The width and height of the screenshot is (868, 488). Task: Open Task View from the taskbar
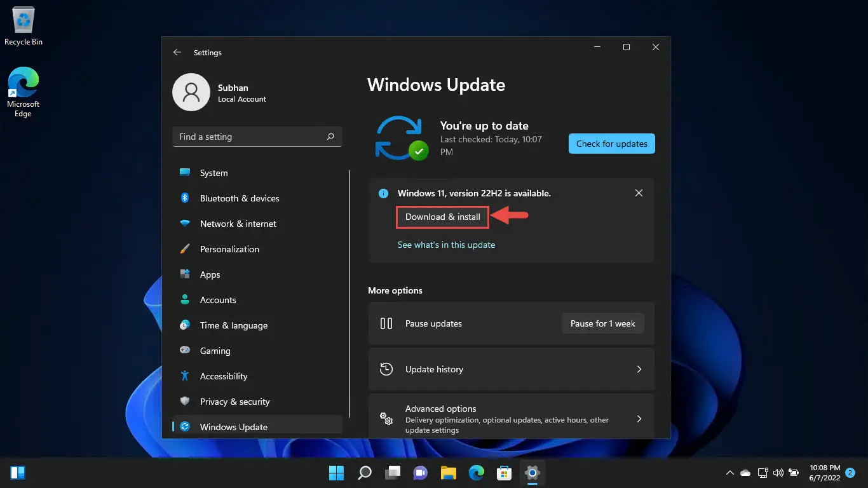(x=393, y=473)
